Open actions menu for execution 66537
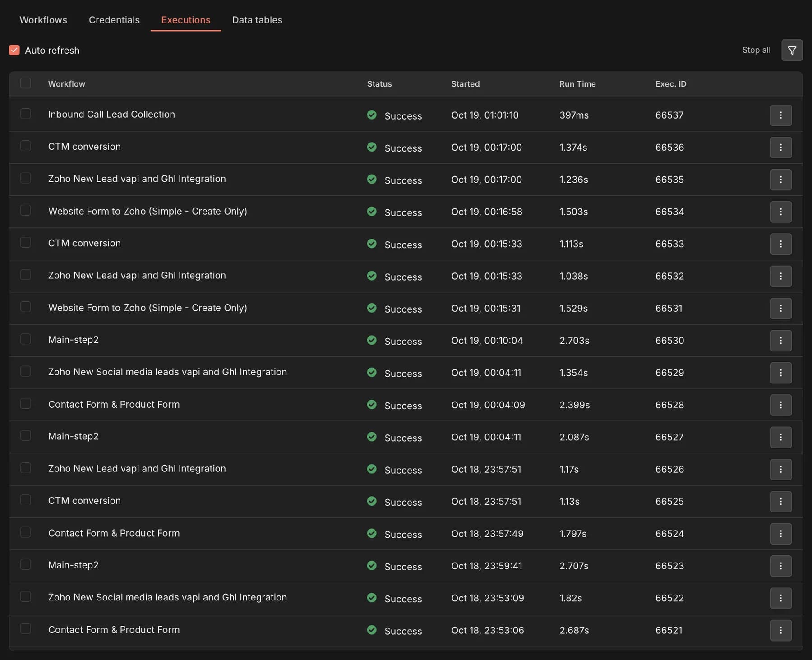 [x=781, y=115]
